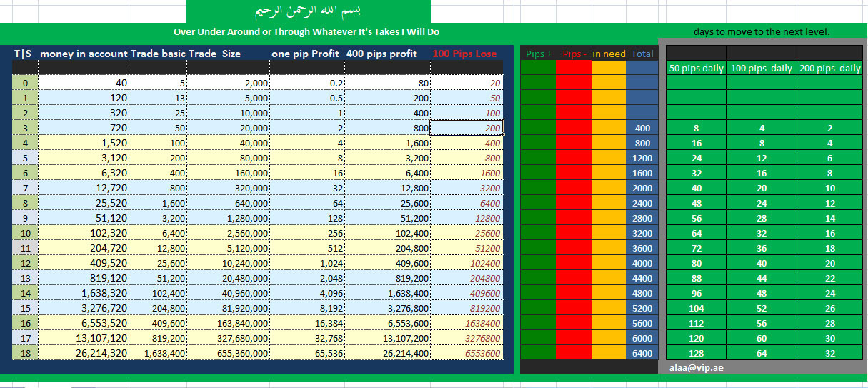
Task: Select Trade Size value '20,480,000'
Action: coord(229,278)
